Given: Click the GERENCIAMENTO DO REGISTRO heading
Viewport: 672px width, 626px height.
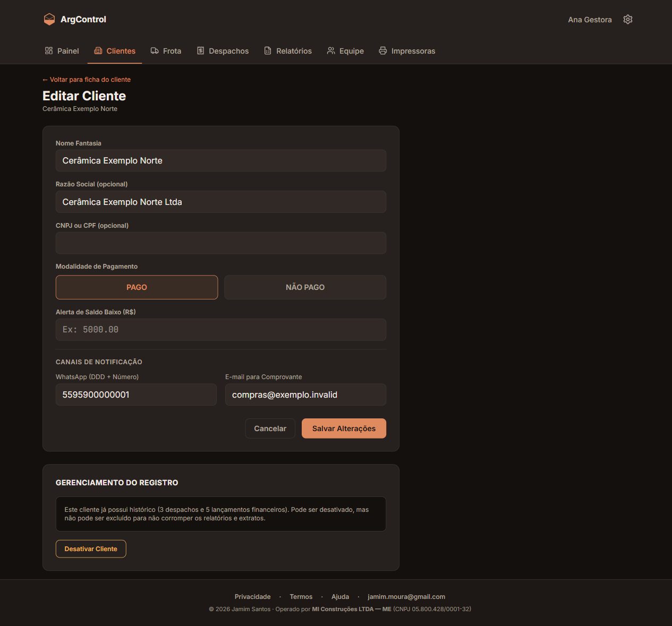Looking at the screenshot, I should (x=117, y=483).
